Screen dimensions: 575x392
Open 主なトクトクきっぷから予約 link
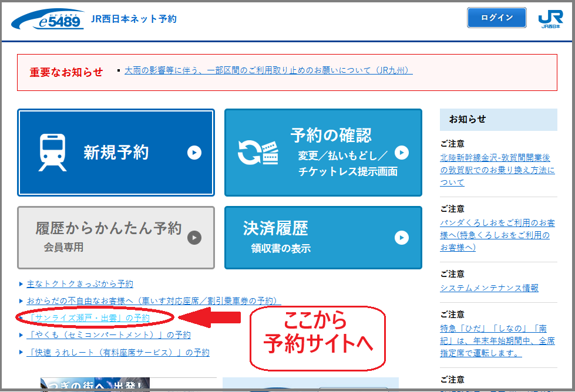[x=80, y=284]
